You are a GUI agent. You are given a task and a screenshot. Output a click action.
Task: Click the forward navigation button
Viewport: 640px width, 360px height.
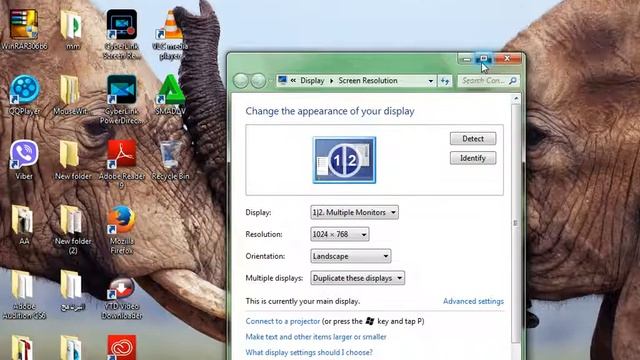click(258, 81)
